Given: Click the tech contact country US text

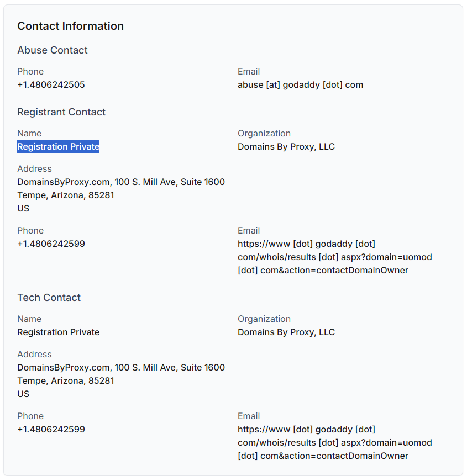Looking at the screenshot, I should tap(23, 394).
